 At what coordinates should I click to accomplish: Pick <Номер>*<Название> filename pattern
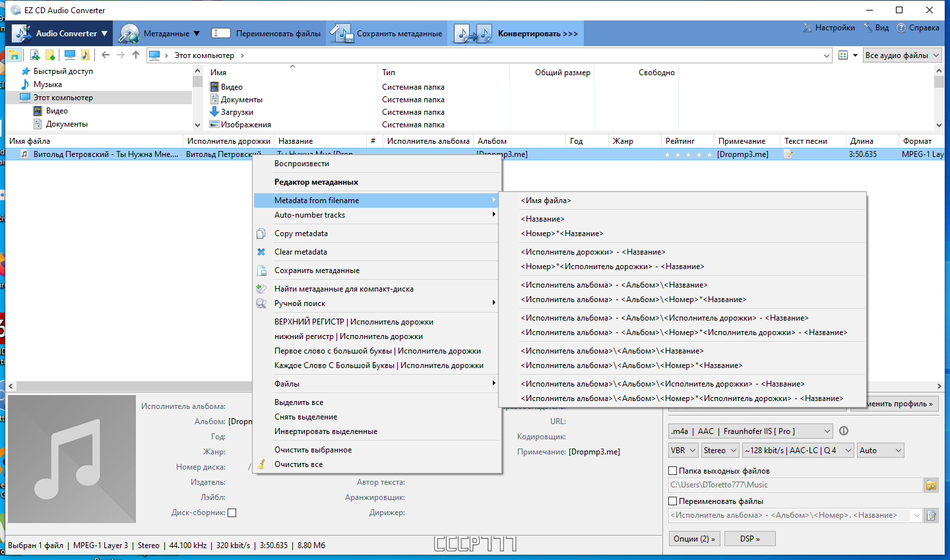(682, 233)
